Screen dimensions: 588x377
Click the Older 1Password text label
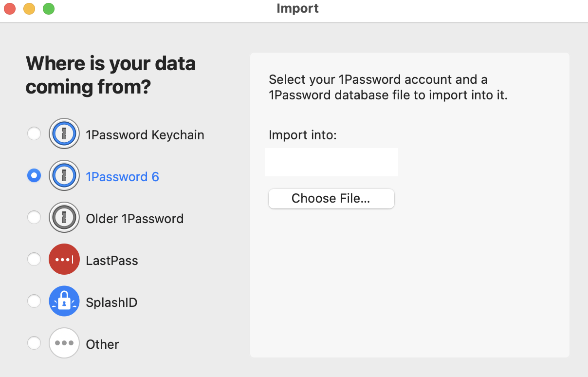click(135, 219)
